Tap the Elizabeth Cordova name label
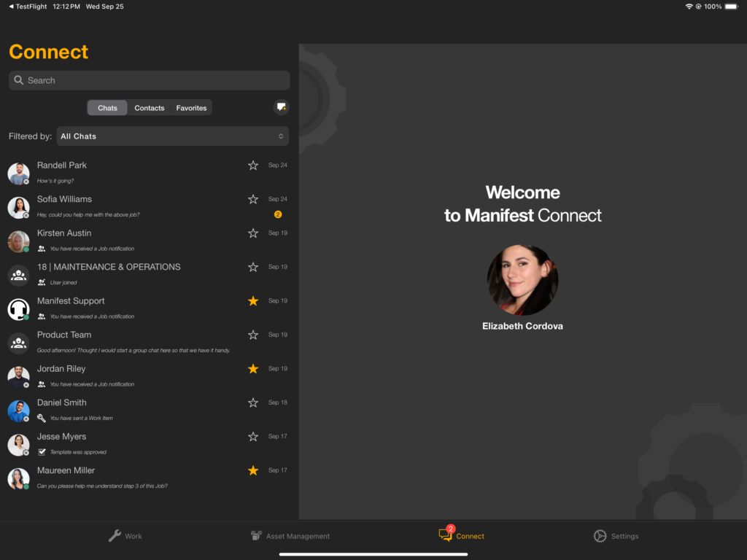This screenshot has width=747, height=560. point(522,326)
